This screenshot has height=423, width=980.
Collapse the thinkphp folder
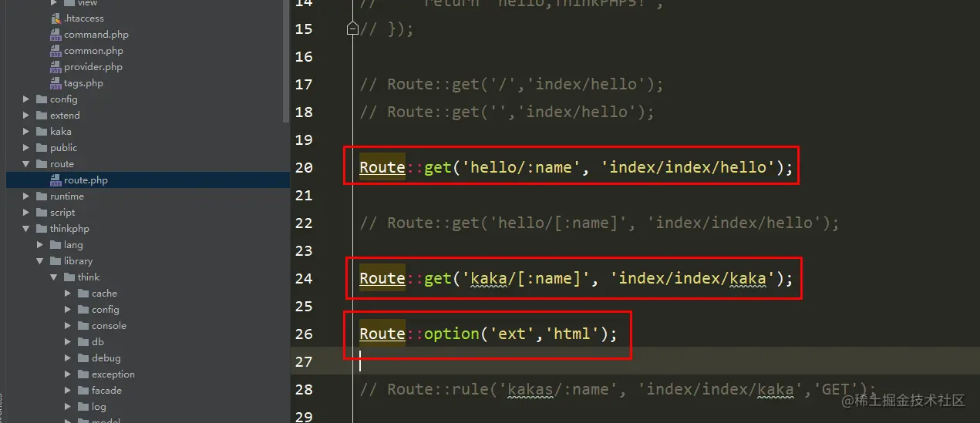[x=26, y=229]
